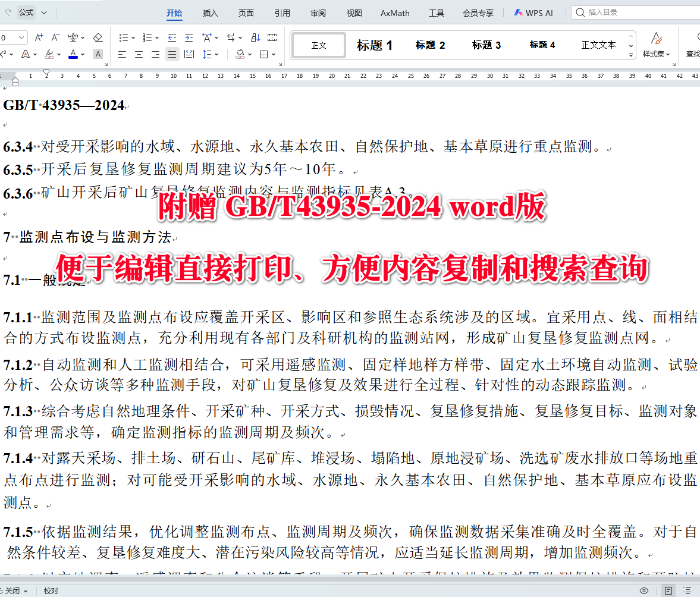Toggle the character shading A button
700x597 pixels.
tap(98, 54)
